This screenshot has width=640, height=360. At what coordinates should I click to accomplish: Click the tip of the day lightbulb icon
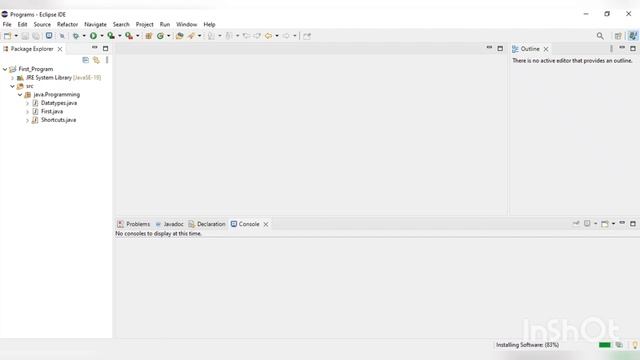click(x=635, y=345)
